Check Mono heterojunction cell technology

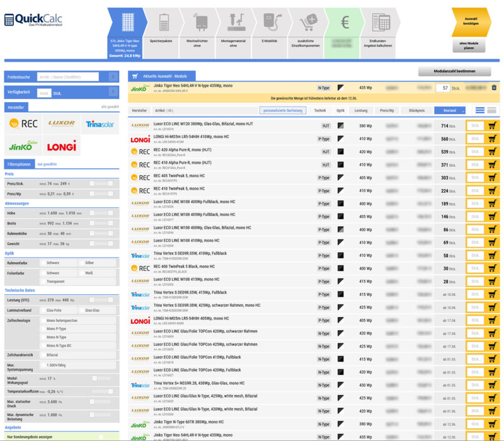(43, 321)
